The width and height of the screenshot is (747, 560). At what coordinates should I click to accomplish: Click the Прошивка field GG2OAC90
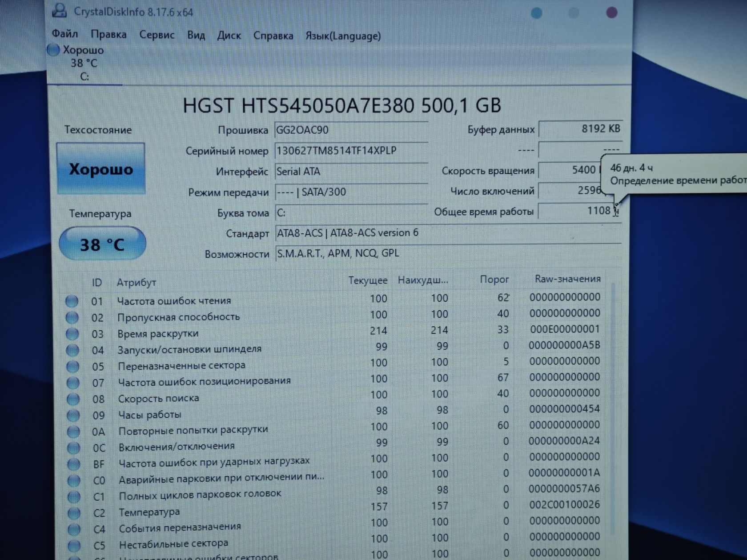pos(351,130)
